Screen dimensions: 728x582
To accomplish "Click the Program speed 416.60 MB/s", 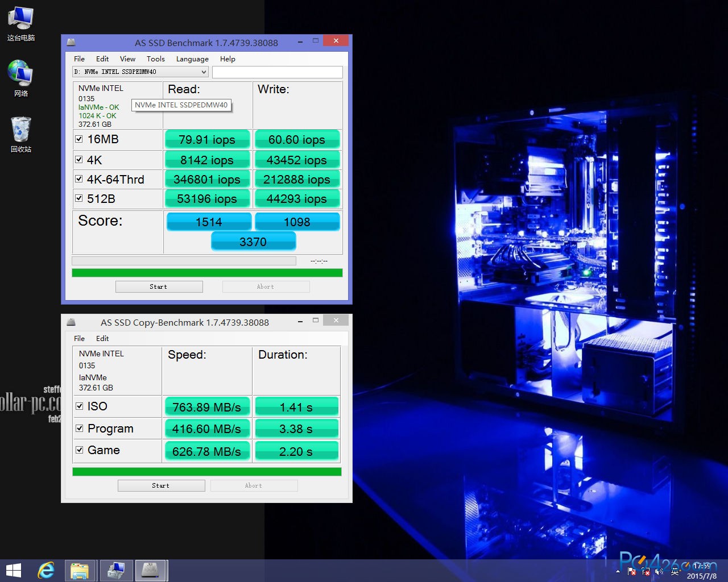I will click(207, 429).
